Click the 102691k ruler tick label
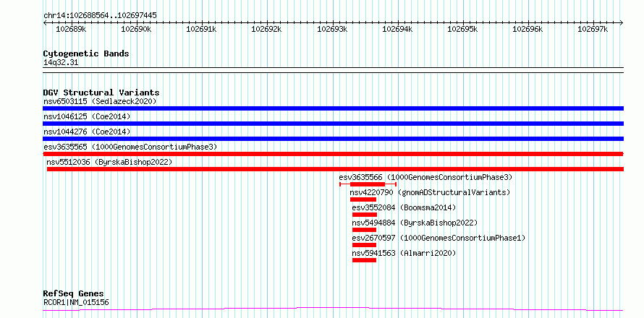 pos(201,29)
